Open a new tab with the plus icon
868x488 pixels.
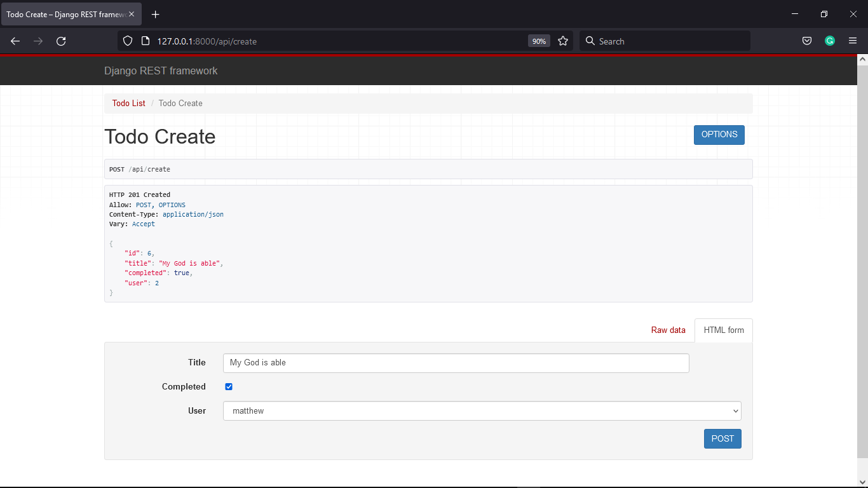point(156,15)
